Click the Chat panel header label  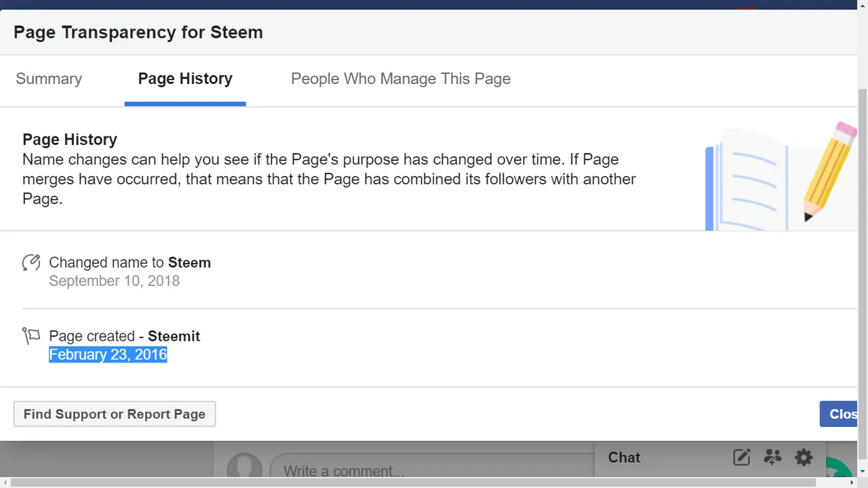tap(624, 457)
